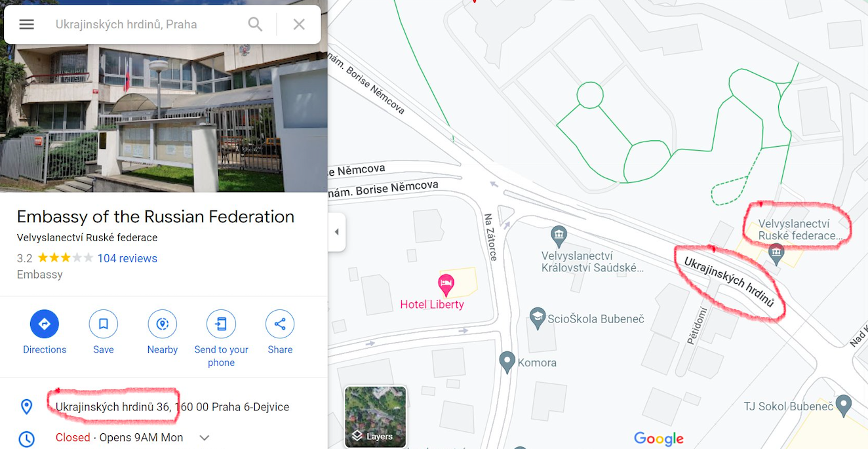Click the Saudi embassy museum-style marker
The image size is (868, 449).
pos(559,233)
